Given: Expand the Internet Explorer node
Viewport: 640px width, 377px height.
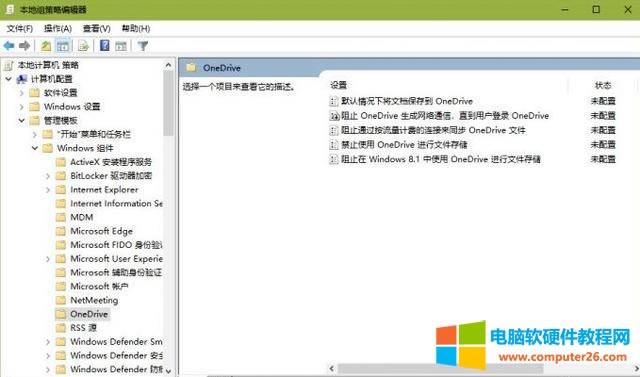Looking at the screenshot, I should [48, 190].
